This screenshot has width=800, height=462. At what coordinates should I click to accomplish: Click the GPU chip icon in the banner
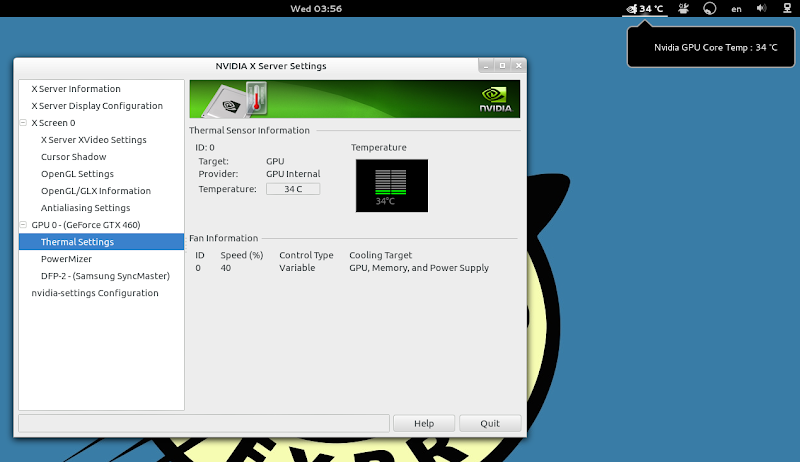point(227,103)
